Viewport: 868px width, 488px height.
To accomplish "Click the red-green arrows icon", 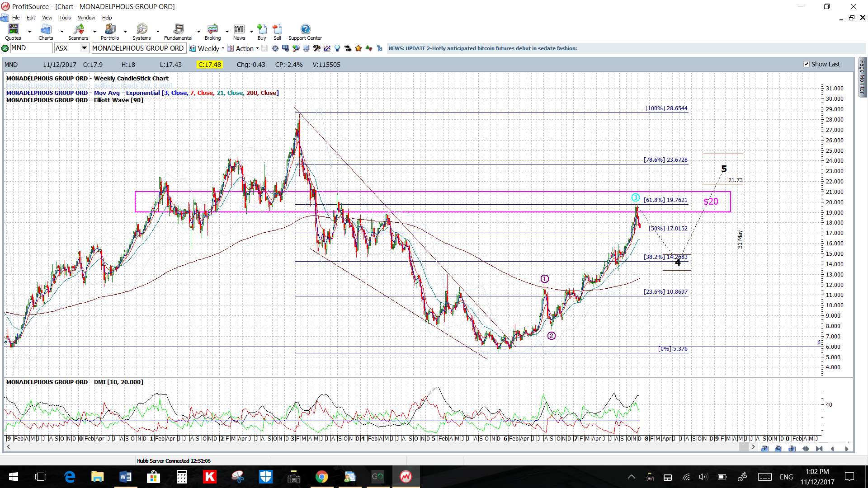I will (x=369, y=48).
